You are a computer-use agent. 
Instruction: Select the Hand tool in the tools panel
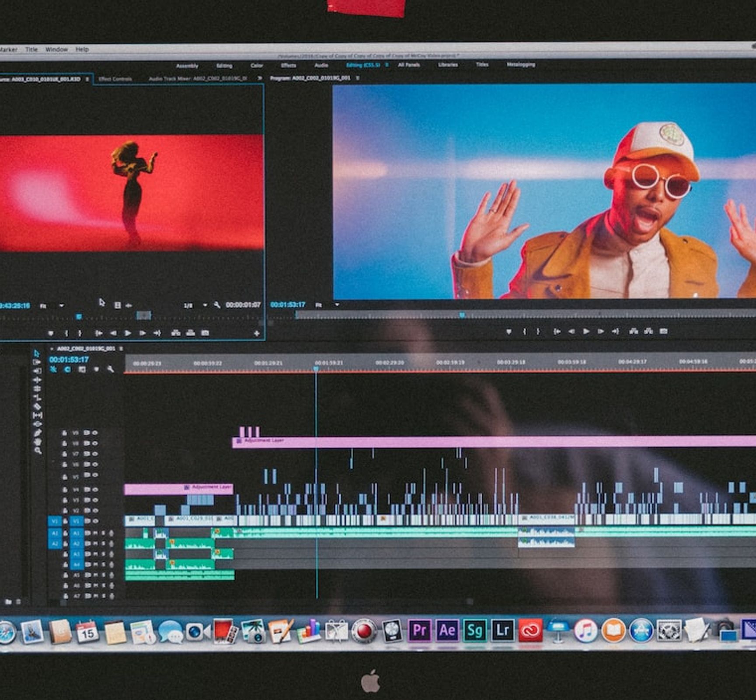37,442
